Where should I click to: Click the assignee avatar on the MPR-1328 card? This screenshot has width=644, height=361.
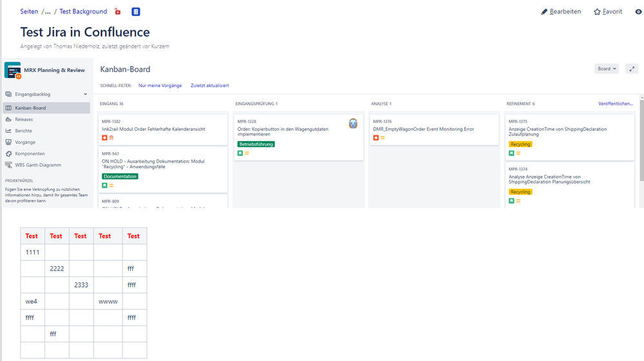[353, 123]
